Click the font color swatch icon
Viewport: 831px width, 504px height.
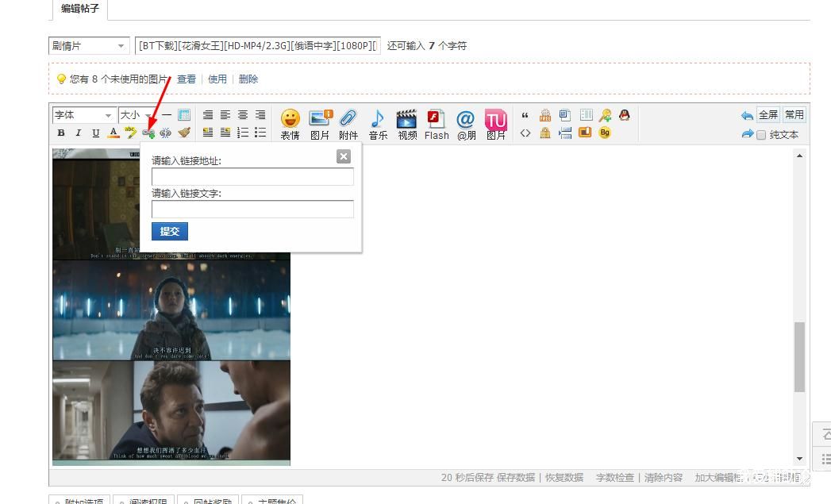coord(113,133)
